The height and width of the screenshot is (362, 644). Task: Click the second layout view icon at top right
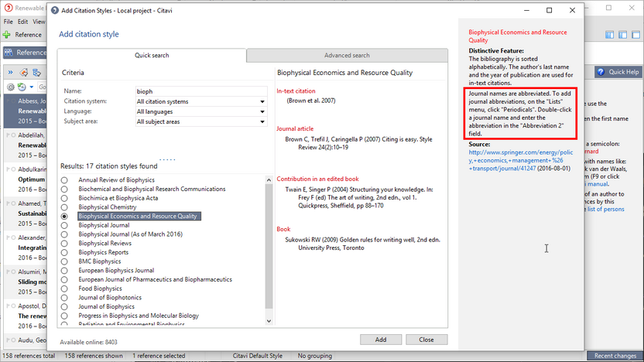pos(622,35)
